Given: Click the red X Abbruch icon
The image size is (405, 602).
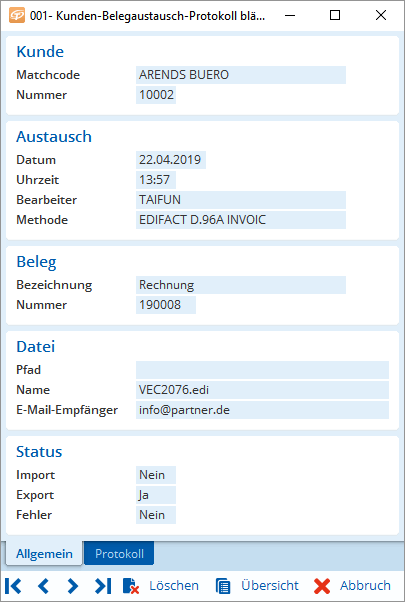Looking at the screenshot, I should pyautogui.click(x=322, y=586).
